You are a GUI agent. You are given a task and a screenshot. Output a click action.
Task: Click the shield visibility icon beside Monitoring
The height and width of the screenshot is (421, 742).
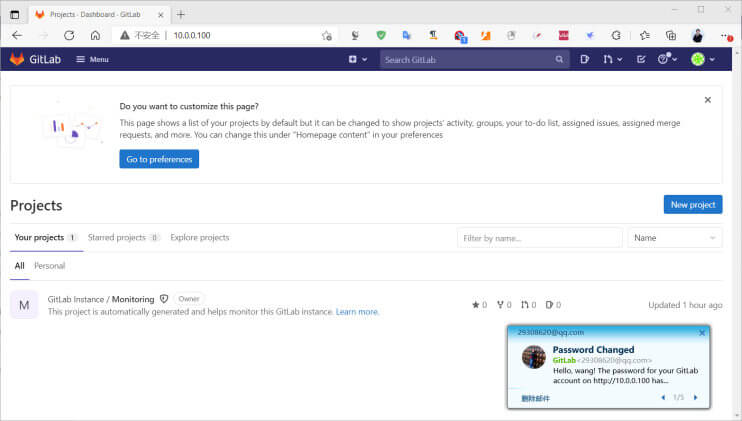[164, 299]
